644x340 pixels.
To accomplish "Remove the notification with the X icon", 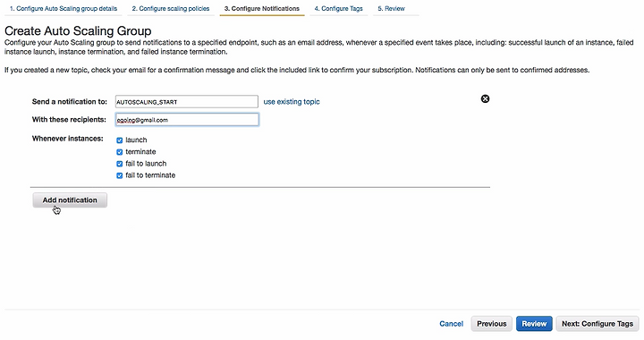I will pos(485,99).
